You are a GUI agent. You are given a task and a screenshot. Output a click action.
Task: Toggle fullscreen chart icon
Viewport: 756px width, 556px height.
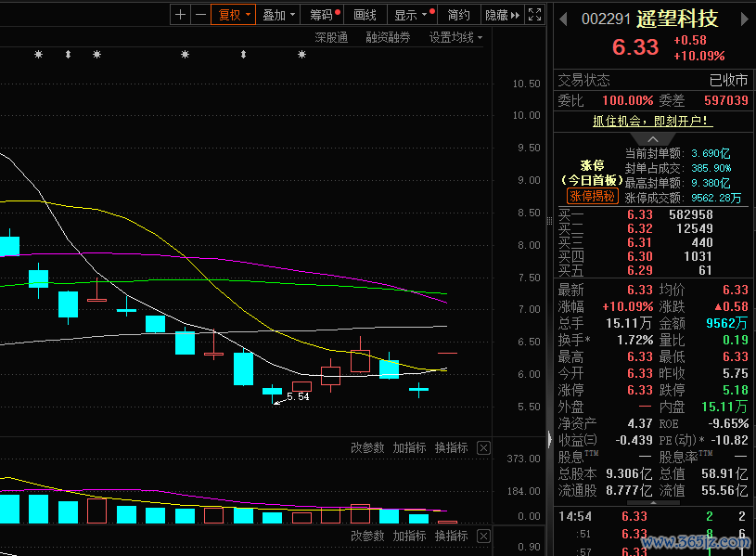534,15
